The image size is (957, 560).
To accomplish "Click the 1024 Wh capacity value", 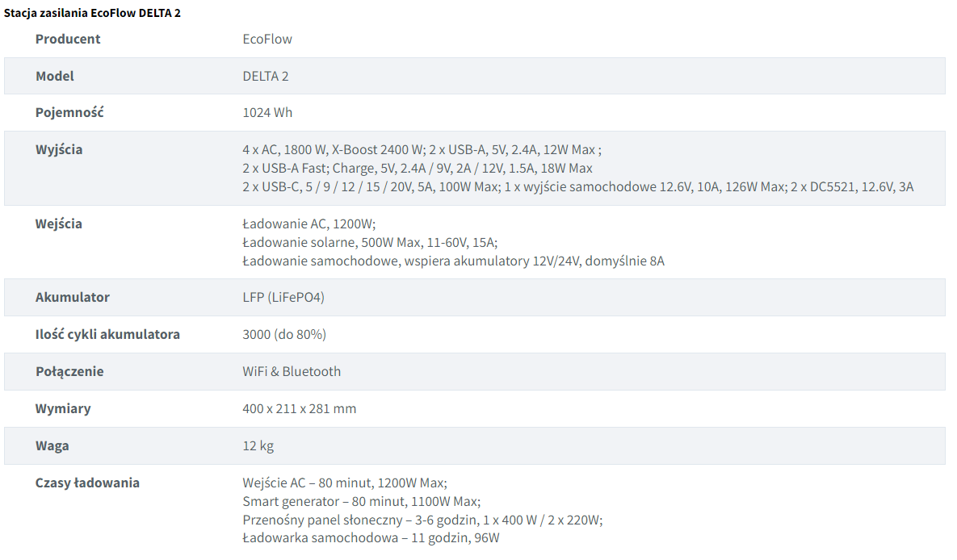I will tap(267, 113).
